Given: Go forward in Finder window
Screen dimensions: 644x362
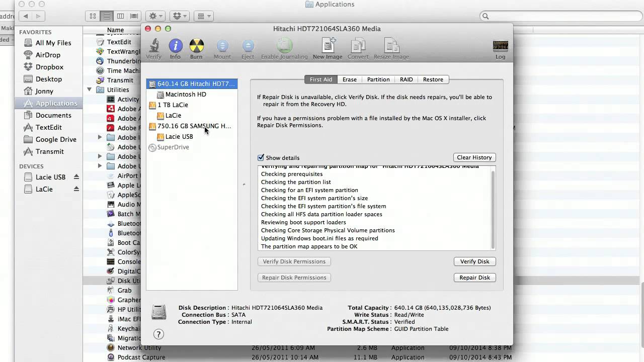Looking at the screenshot, I should point(38,16).
